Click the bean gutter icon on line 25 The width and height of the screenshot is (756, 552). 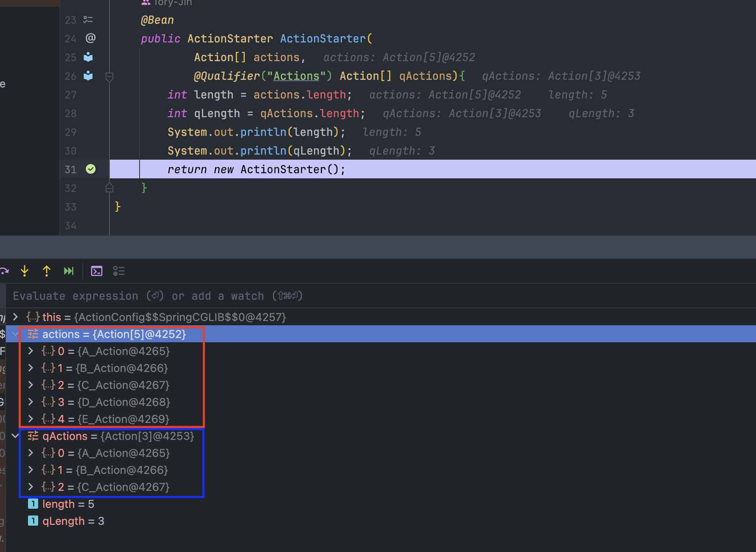point(88,57)
